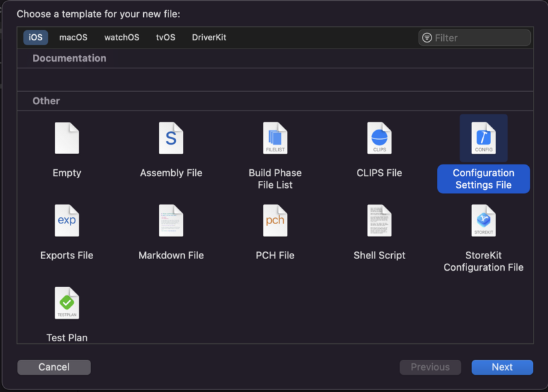Click the "CLIPS File" label text
The image size is (548, 392).
(379, 173)
